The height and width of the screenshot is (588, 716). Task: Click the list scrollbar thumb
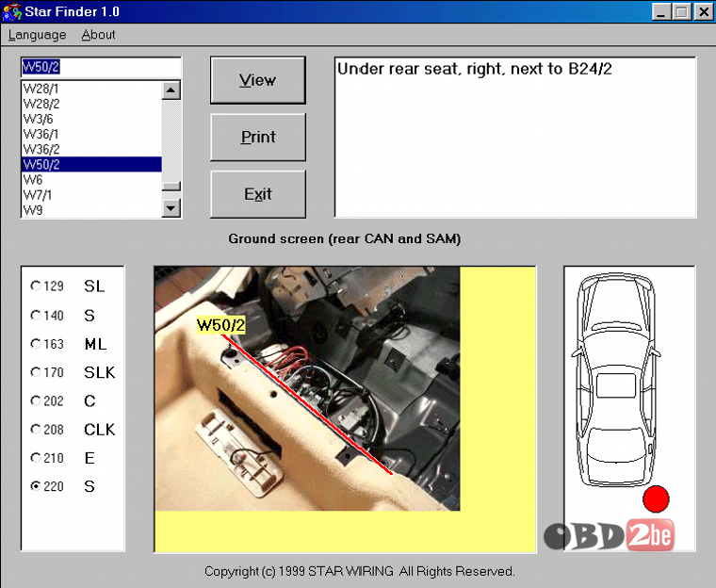tap(171, 186)
